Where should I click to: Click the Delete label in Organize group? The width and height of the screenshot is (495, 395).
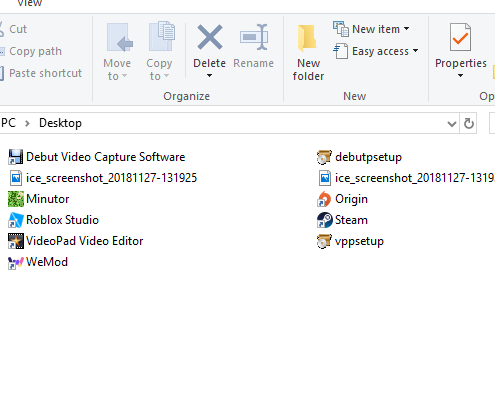(209, 63)
